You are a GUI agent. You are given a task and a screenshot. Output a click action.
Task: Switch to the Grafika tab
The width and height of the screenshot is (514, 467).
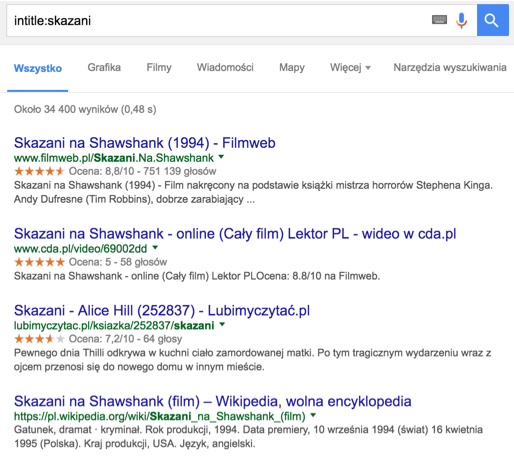tap(104, 67)
